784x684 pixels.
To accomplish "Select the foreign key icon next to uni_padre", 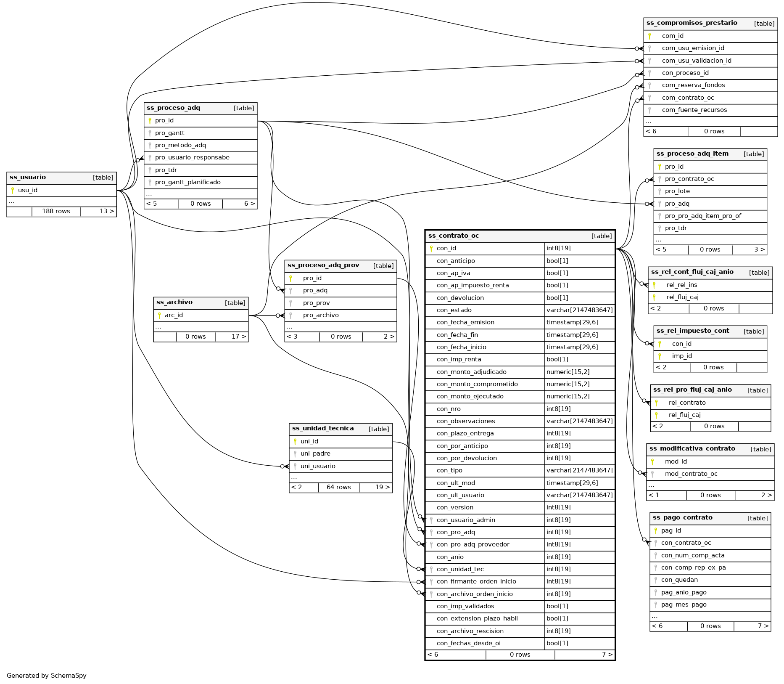I will (x=295, y=454).
